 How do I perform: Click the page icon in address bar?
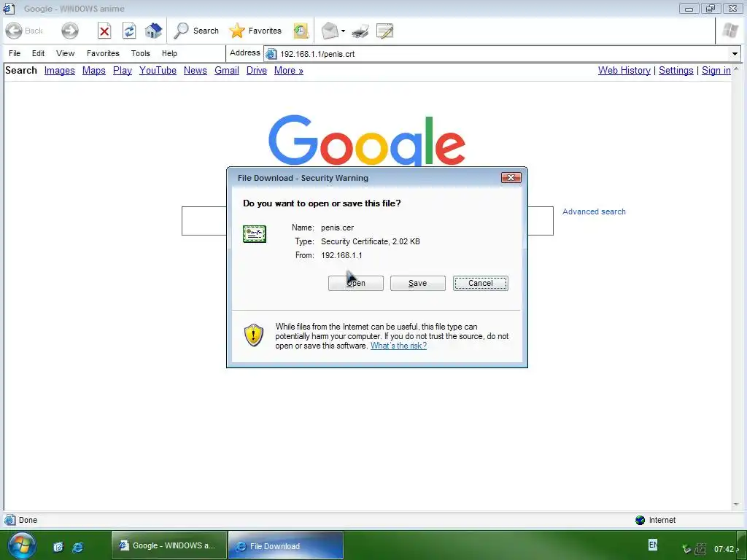click(x=271, y=54)
